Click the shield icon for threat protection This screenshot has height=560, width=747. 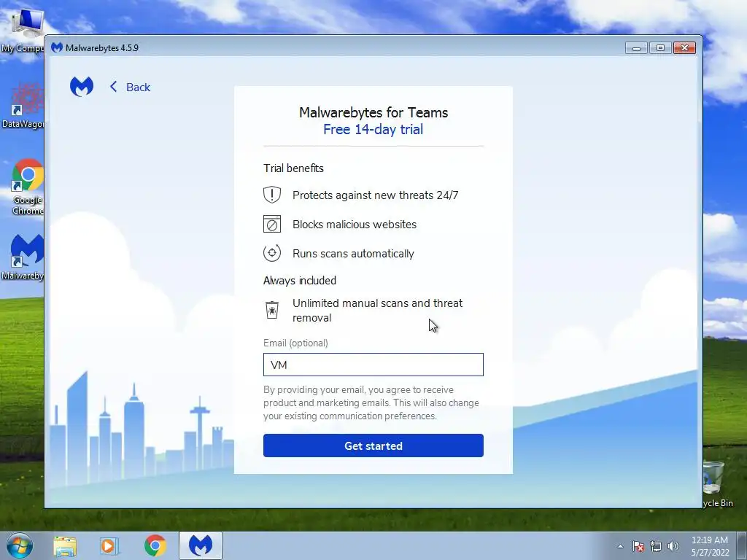click(272, 195)
